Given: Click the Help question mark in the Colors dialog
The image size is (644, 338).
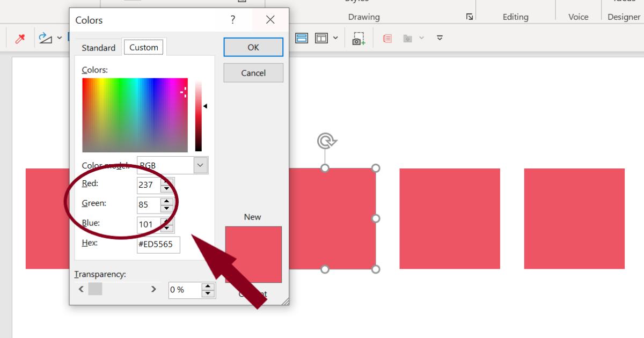Looking at the screenshot, I should pyautogui.click(x=232, y=19).
